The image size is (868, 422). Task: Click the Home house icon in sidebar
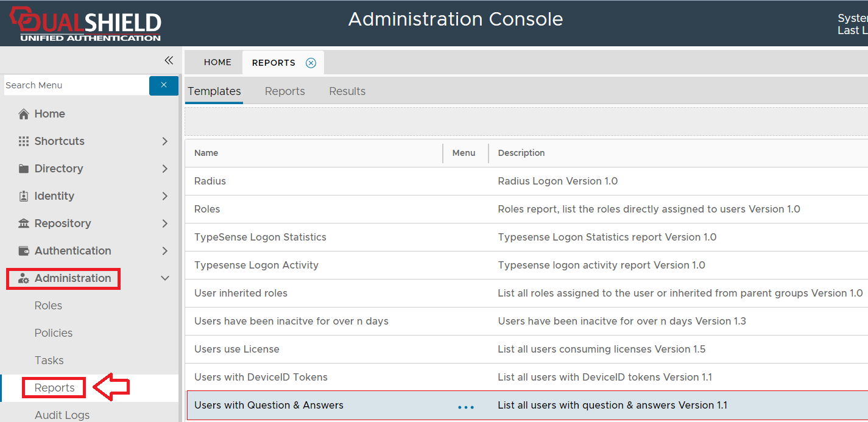pos(24,114)
